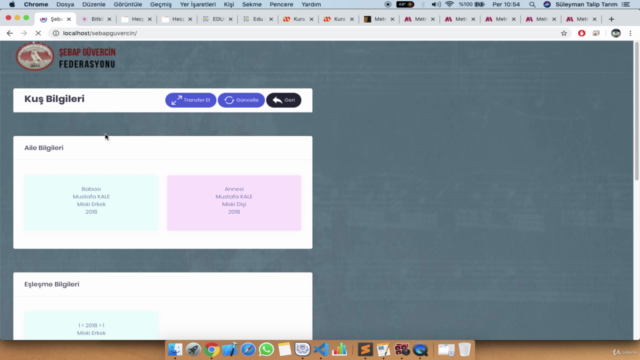Screen dimensions: 640x360
Task: Open the Düzenle menu
Action: tap(93, 4)
